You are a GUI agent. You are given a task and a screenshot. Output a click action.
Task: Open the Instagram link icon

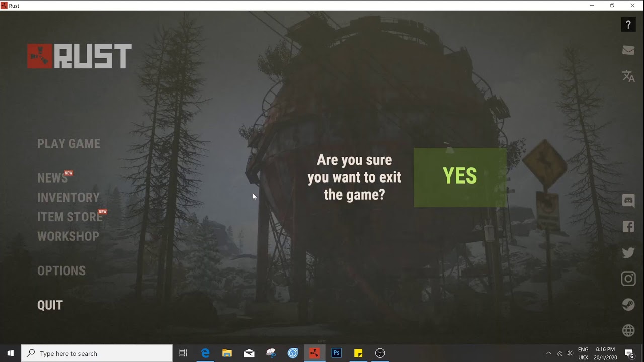coord(628,279)
